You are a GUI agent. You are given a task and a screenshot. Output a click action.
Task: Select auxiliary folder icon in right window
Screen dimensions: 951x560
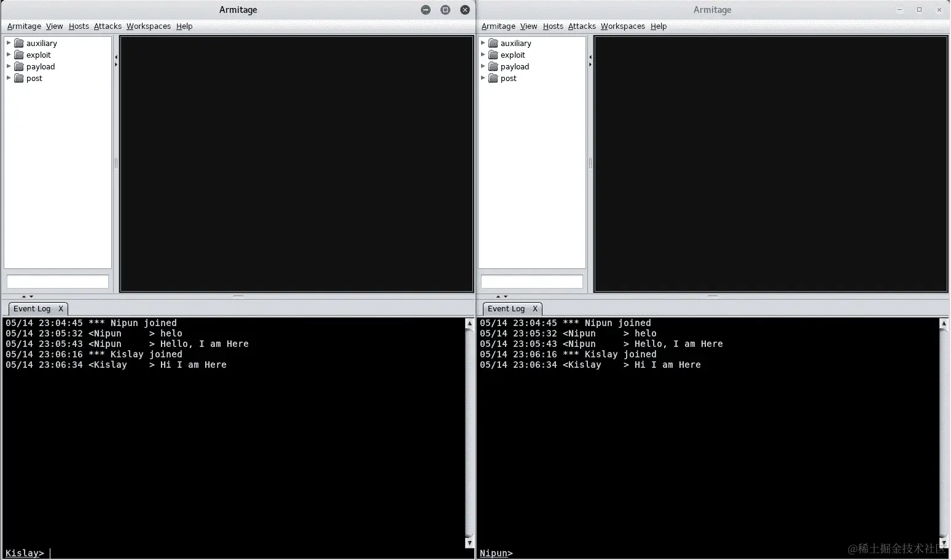493,43
